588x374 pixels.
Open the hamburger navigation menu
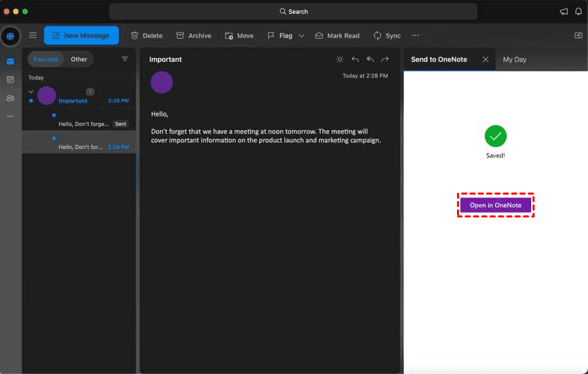tap(33, 35)
